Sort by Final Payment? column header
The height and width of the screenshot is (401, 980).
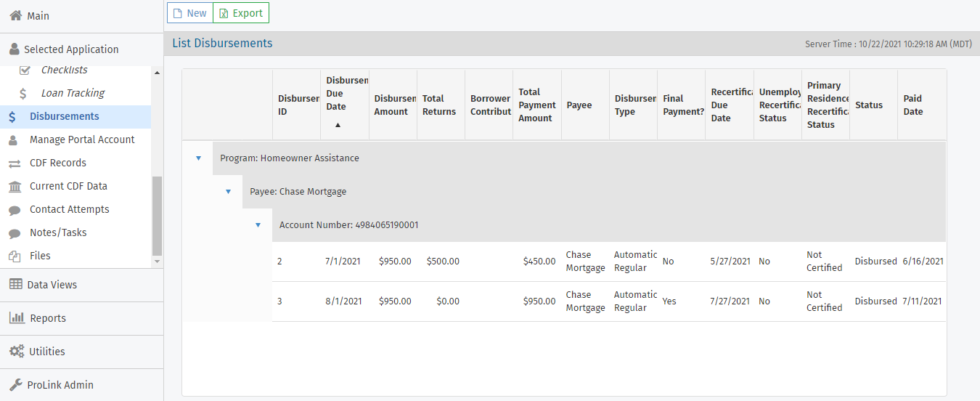click(x=681, y=105)
